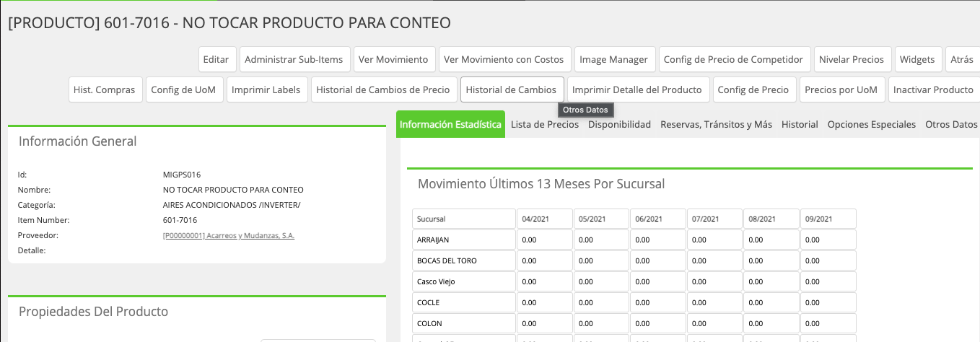Open Config de Precio button
The height and width of the screenshot is (342, 980).
pos(753,90)
